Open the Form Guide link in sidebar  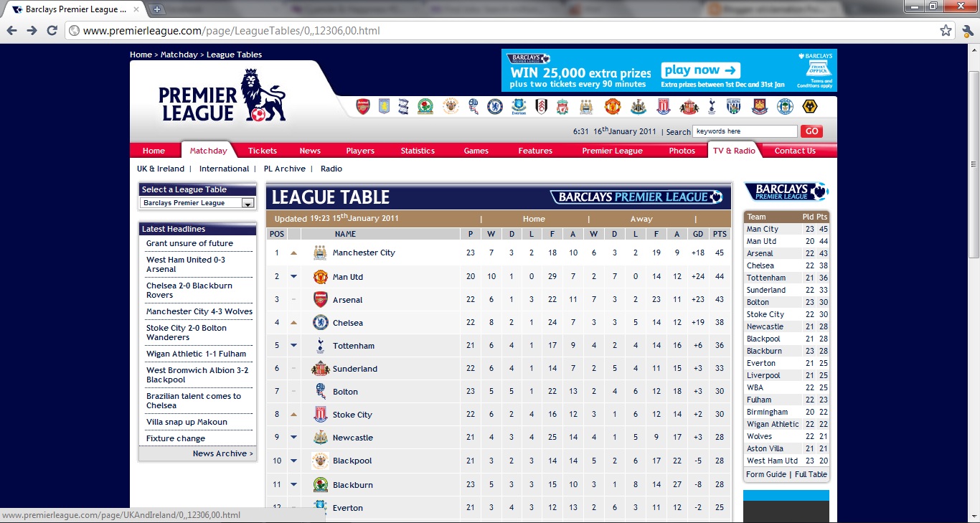[766, 474]
